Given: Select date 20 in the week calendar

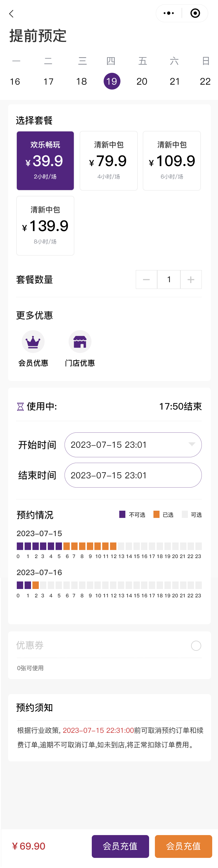Looking at the screenshot, I should [142, 81].
